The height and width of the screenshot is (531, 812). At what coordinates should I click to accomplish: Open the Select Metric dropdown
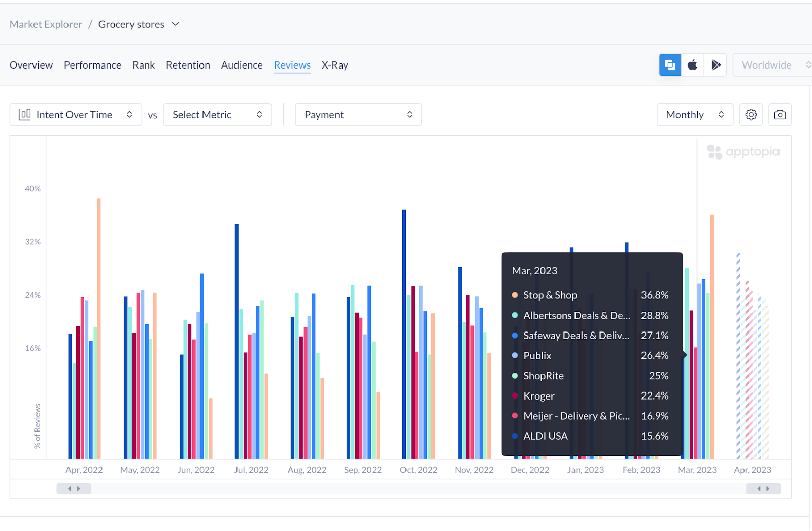click(217, 115)
